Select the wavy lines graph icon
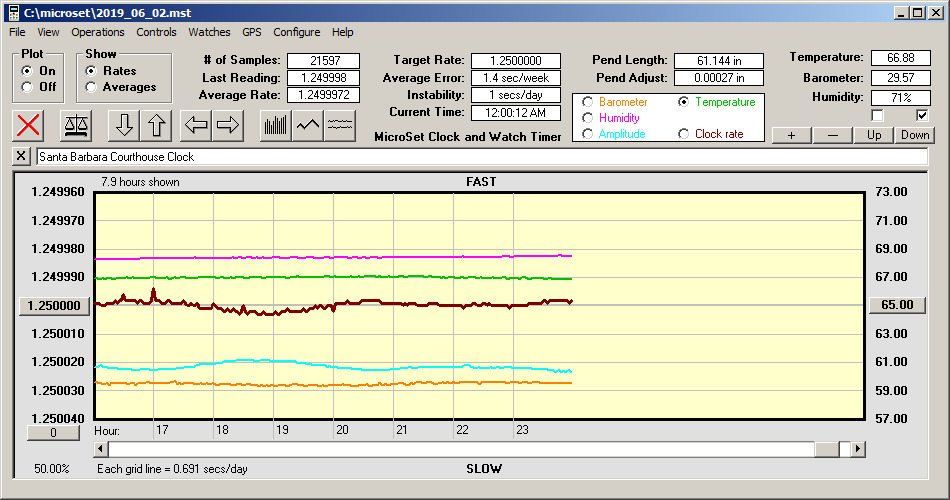Viewport: 950px width, 500px height. pyautogui.click(x=340, y=125)
